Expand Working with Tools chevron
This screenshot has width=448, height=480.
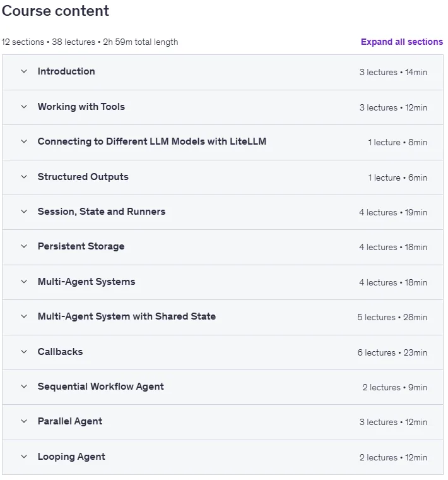pos(24,107)
